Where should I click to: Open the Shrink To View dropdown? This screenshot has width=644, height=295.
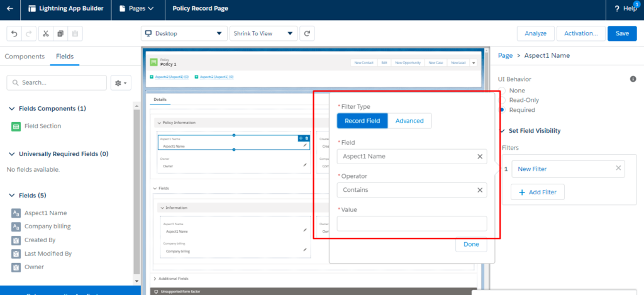coord(264,34)
